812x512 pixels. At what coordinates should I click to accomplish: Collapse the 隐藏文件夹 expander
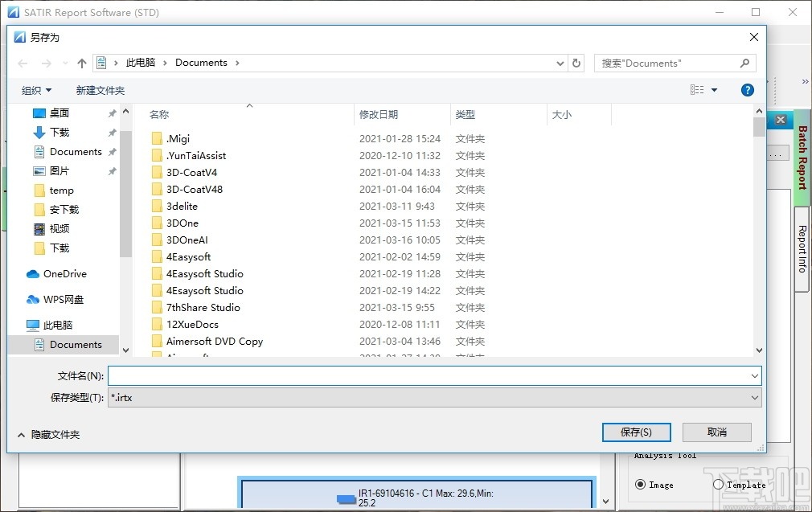click(x=47, y=434)
